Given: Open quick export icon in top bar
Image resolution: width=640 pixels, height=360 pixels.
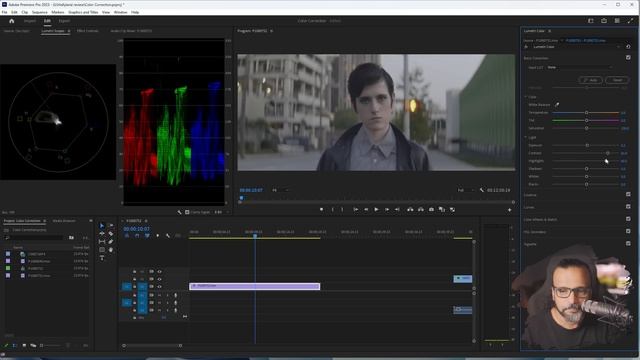Looking at the screenshot, I should pos(604,21).
